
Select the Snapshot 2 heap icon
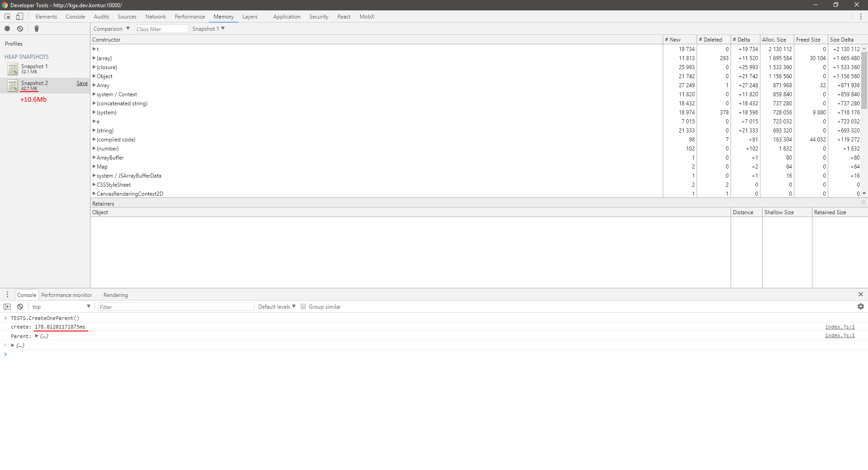click(13, 85)
